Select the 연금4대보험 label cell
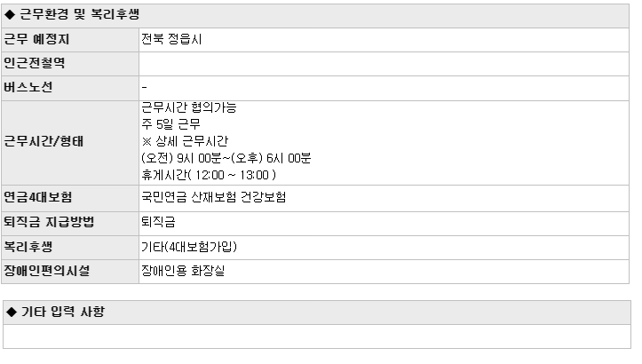Viewport: 642px width, 364px height. click(70, 198)
